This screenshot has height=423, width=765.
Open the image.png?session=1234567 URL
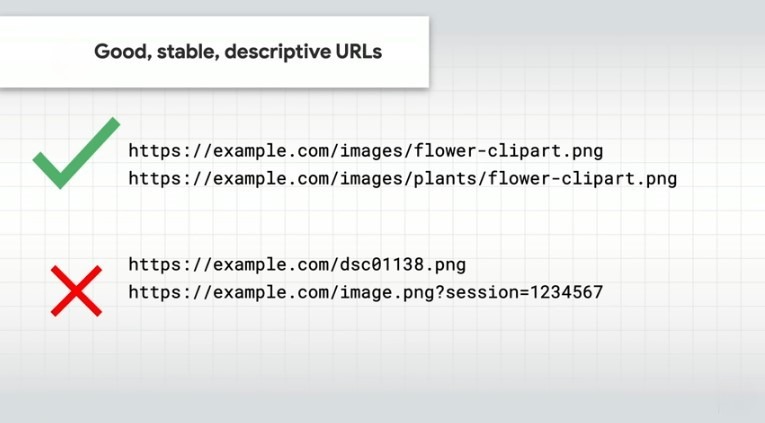(366, 293)
